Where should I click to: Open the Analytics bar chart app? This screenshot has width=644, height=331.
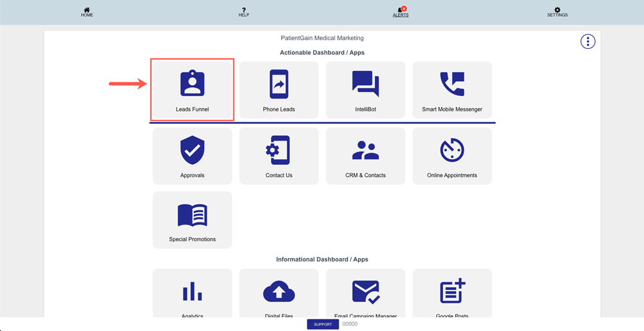192,293
